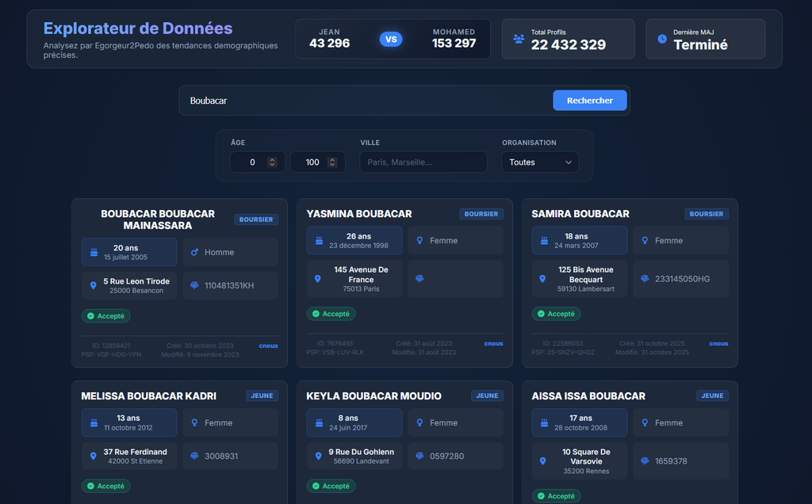Click the birthday cake icon beside 20 ans
Screen dimensions: 812x504
coord(94,252)
